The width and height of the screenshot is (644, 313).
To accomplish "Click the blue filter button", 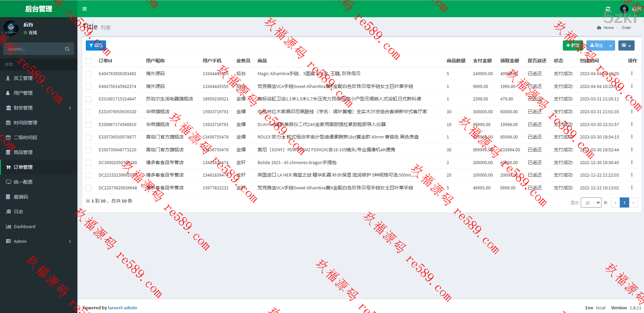I will [x=96, y=45].
